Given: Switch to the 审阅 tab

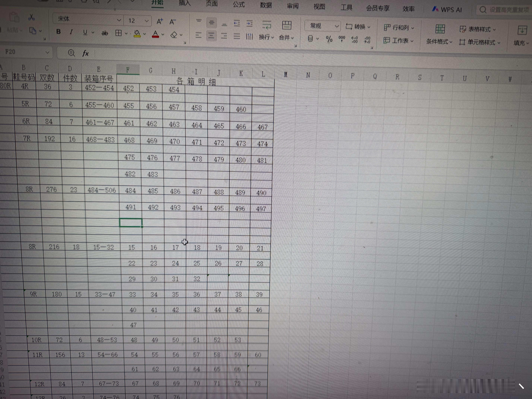Looking at the screenshot, I should click(293, 6).
